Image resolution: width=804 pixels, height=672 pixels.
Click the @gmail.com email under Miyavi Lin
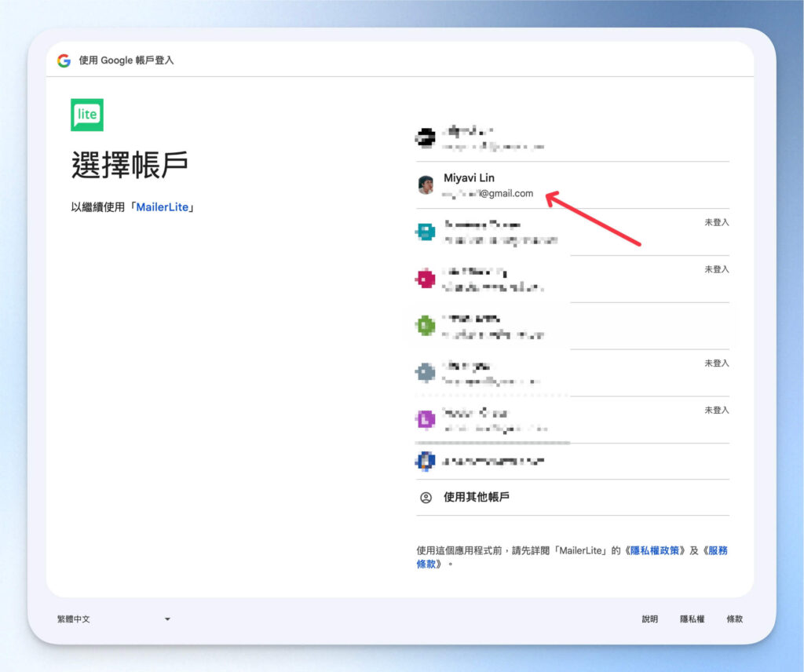point(488,193)
